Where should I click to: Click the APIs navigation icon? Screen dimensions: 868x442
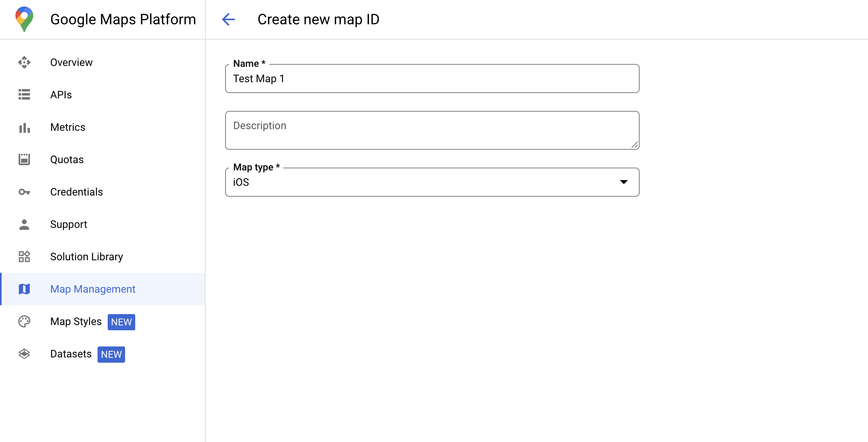25,95
